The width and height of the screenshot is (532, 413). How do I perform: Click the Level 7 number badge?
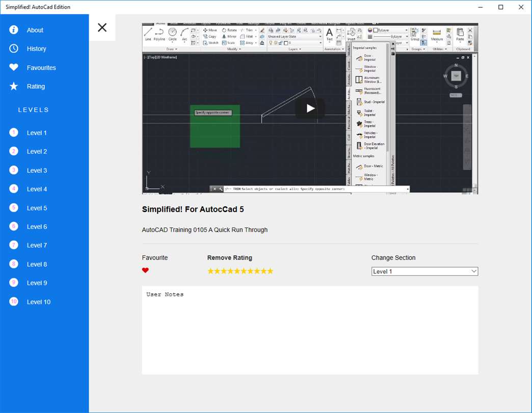[14, 245]
